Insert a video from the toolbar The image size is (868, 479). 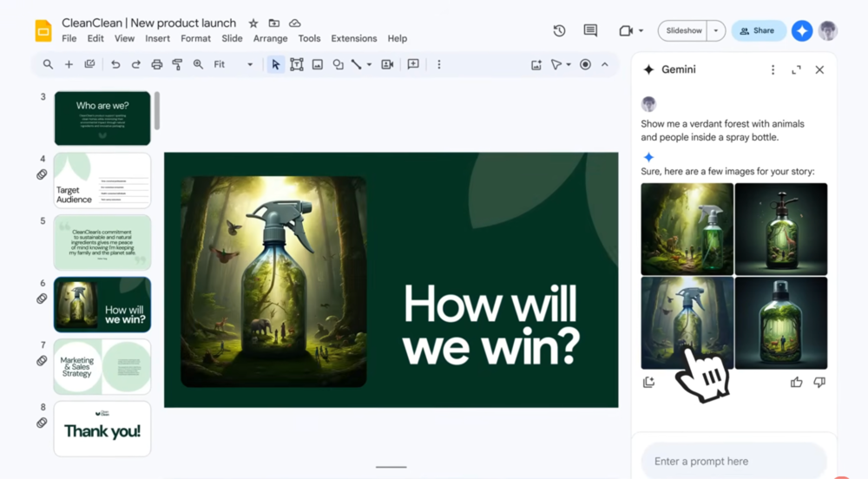387,65
